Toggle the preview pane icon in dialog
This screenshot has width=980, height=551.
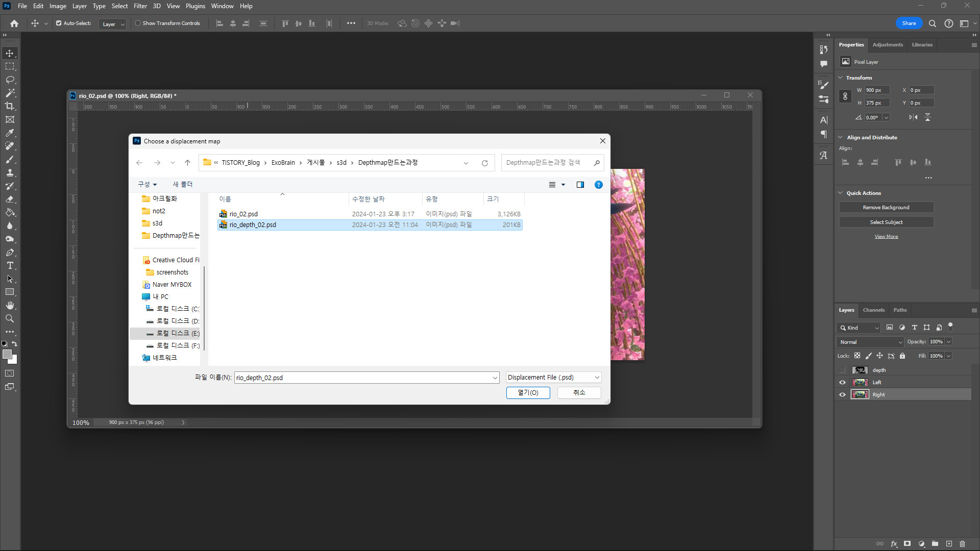coord(580,185)
